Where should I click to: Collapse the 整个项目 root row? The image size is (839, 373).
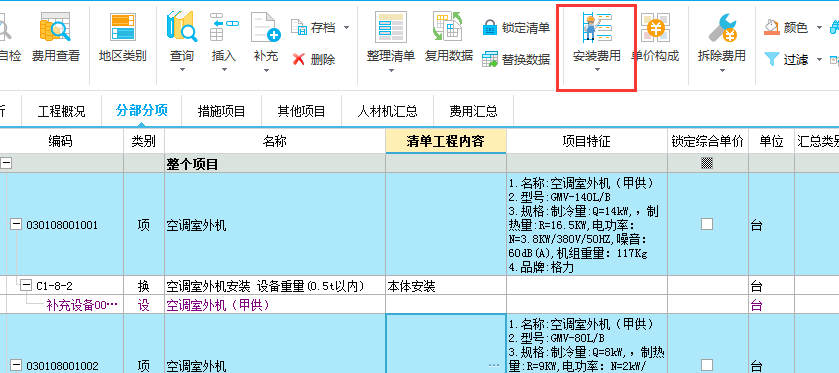pos(6,164)
